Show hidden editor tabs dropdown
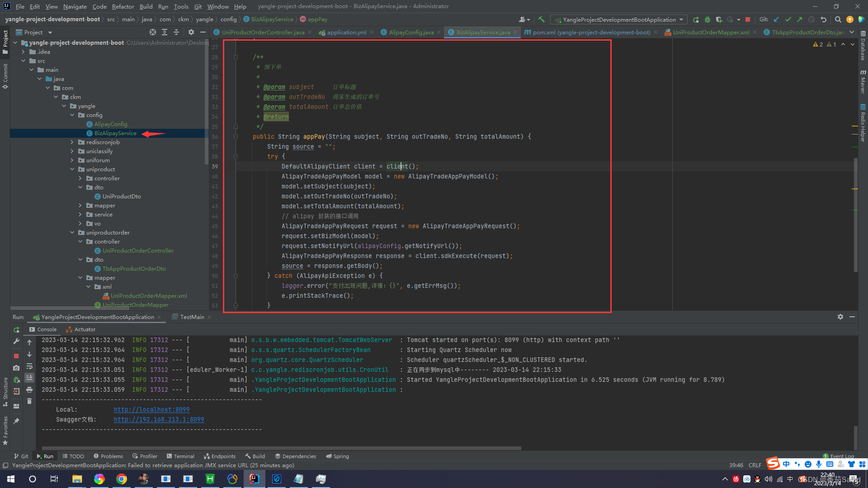The image size is (868, 488). tap(852, 32)
